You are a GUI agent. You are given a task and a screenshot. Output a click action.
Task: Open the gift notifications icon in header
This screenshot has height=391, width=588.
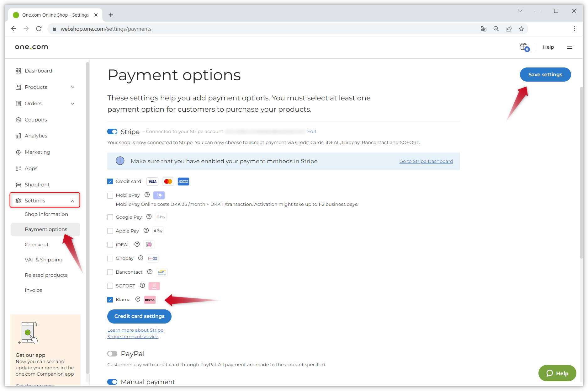(x=524, y=47)
